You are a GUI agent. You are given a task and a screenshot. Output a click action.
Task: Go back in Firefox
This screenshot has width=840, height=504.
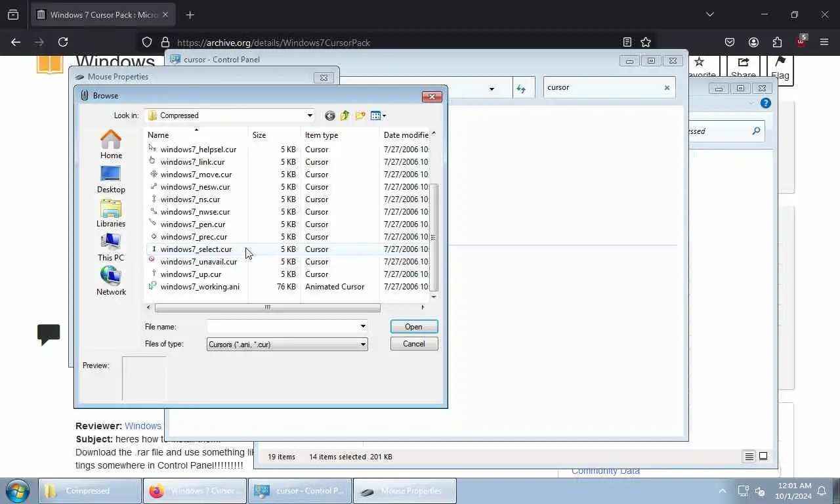pos(16,42)
